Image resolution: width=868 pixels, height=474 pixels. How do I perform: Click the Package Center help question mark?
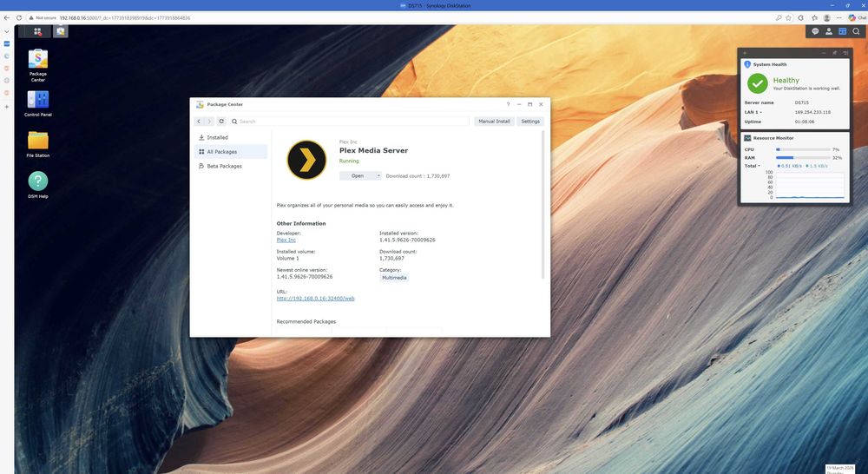click(x=508, y=104)
